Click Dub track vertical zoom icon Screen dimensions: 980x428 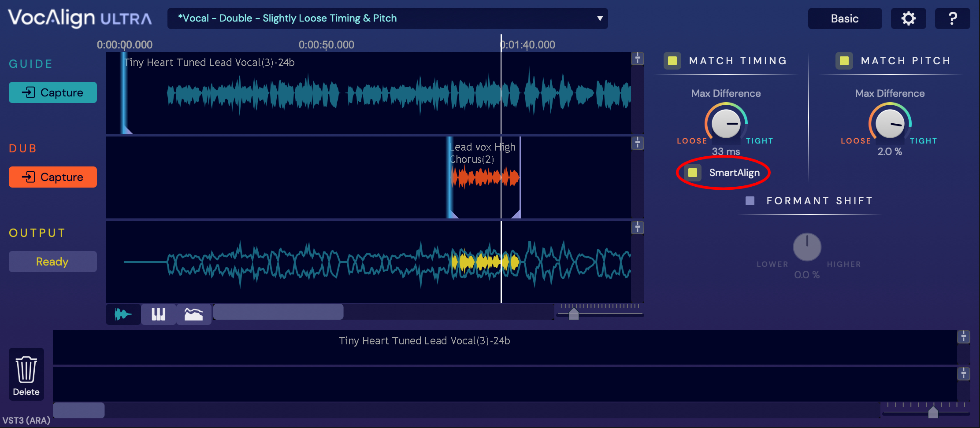638,143
